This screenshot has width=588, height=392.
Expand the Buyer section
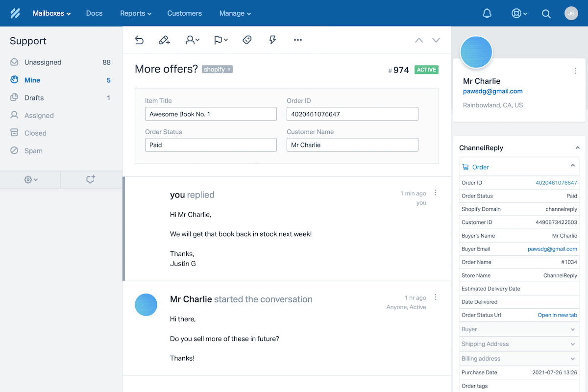point(519,329)
